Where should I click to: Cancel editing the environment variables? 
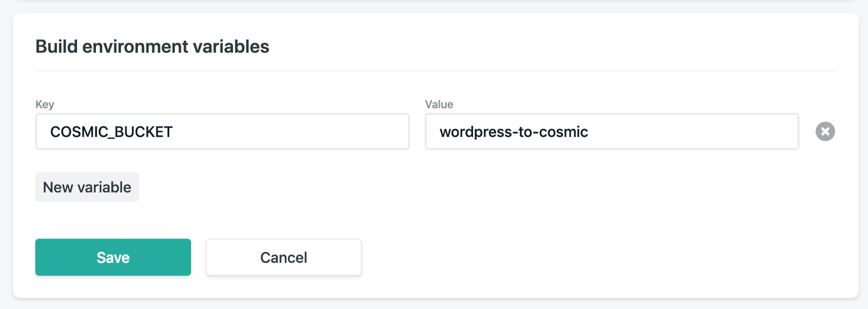pos(283,257)
